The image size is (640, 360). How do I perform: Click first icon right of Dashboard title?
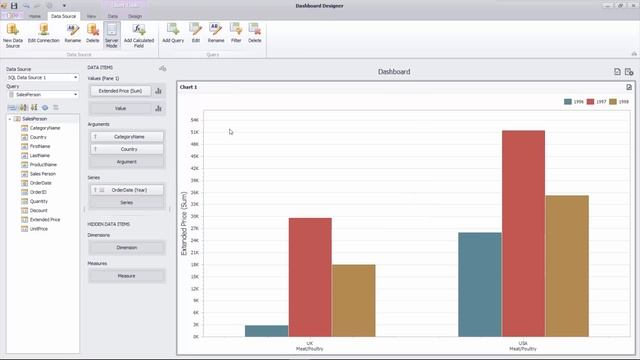(x=617, y=72)
